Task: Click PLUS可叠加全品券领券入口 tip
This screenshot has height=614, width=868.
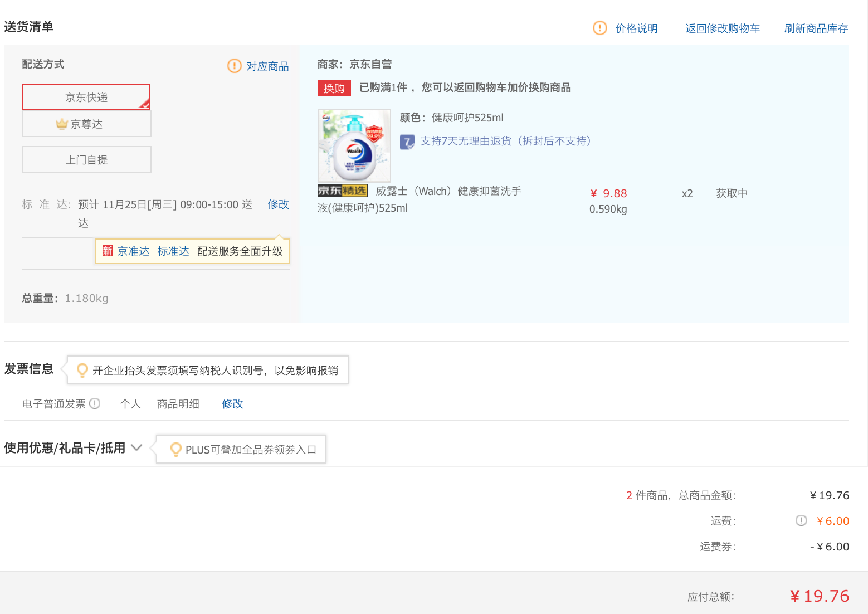Action: pos(251,450)
